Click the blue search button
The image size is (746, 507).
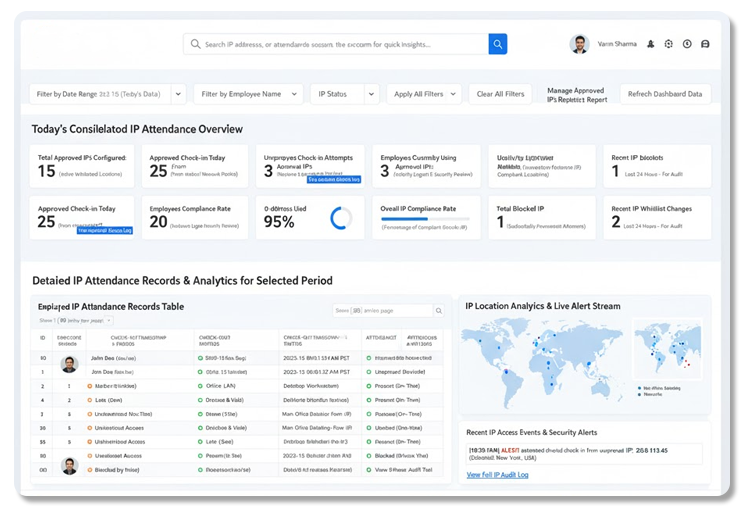[497, 44]
